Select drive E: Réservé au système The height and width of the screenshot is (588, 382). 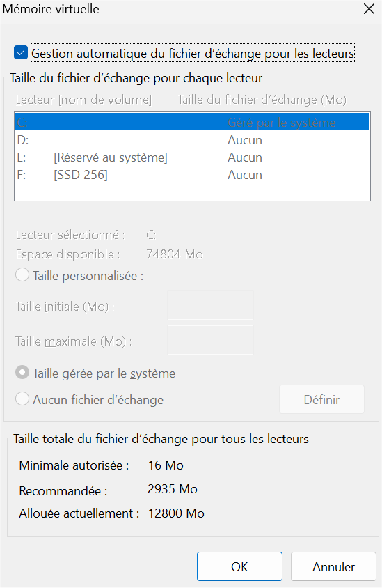[192, 157]
